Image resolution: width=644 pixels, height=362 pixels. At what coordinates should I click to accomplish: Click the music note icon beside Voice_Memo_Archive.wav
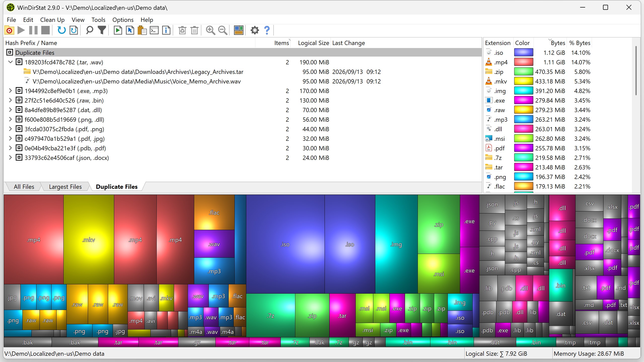27,81
